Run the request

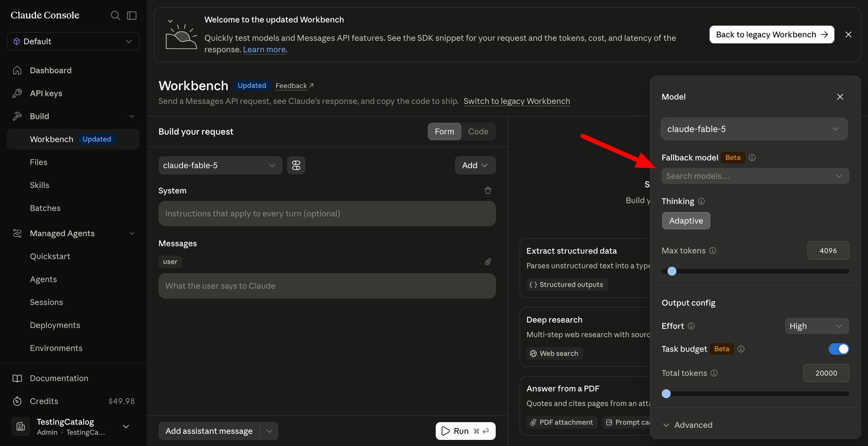pos(466,431)
